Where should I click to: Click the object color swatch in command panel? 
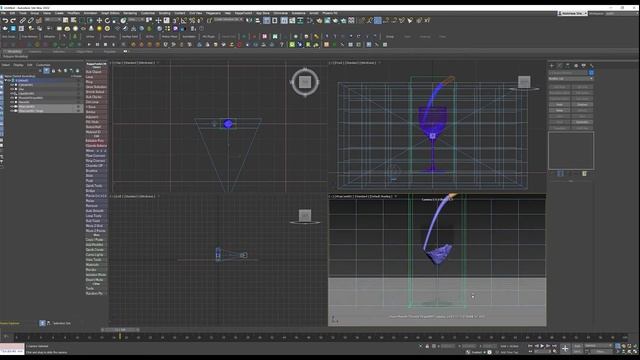tap(591, 73)
